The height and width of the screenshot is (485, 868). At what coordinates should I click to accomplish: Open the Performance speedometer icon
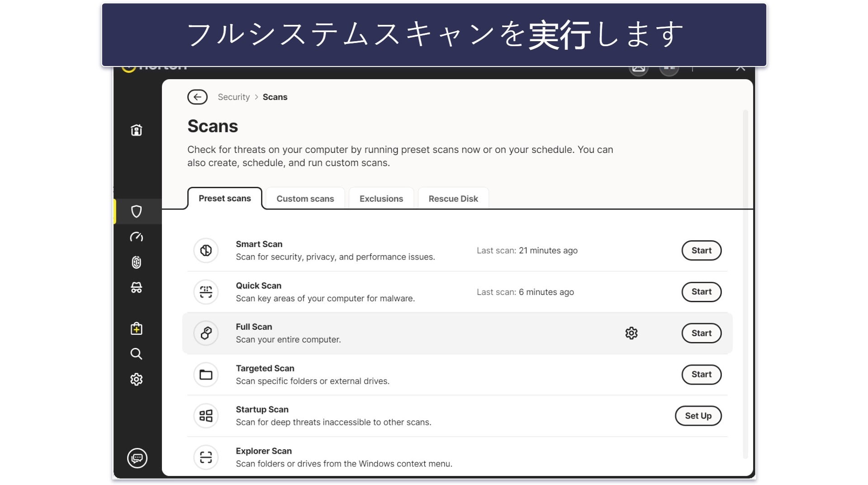click(x=136, y=237)
